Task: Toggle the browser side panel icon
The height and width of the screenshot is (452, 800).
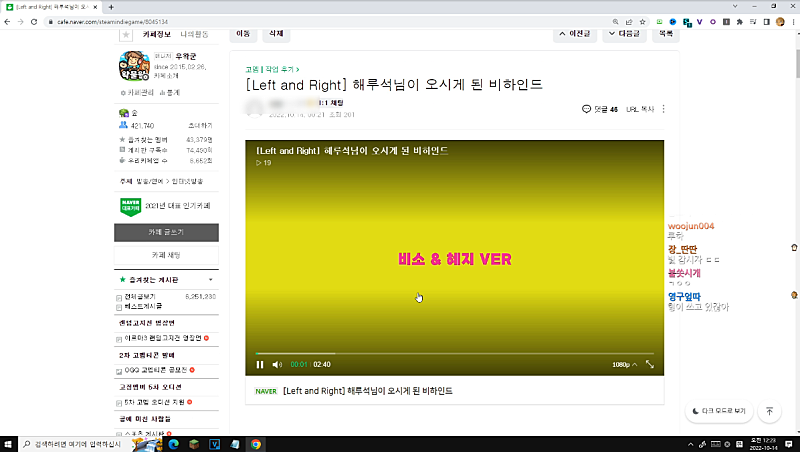Action: [766, 22]
